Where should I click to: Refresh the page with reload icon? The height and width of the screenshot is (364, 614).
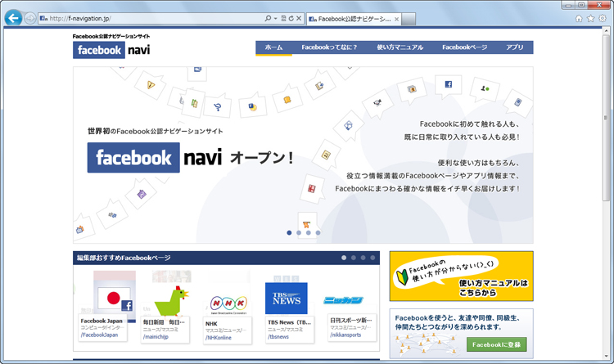[x=291, y=18]
